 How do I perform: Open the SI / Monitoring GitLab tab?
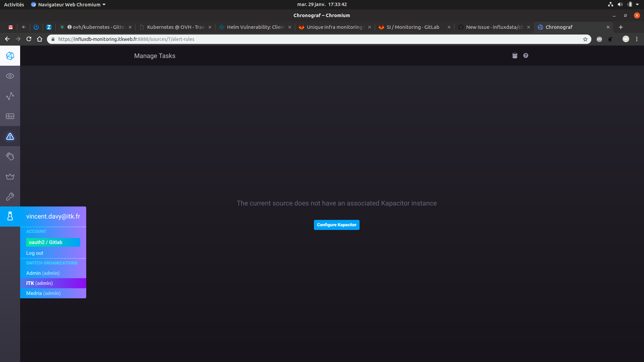point(413,27)
